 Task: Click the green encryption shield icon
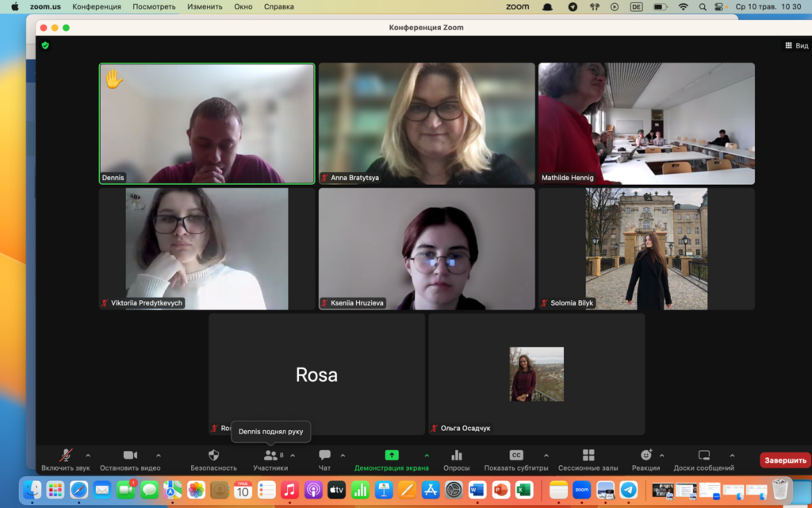[x=45, y=45]
